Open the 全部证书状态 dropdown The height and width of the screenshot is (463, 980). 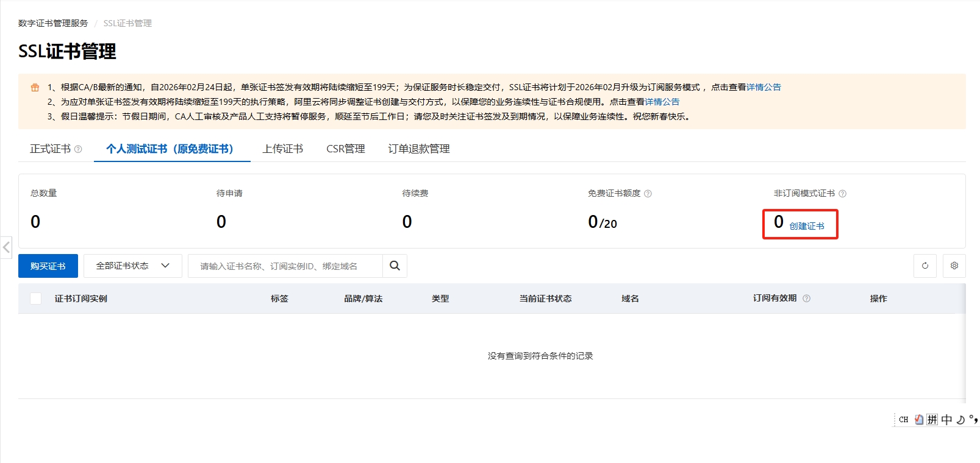click(132, 266)
